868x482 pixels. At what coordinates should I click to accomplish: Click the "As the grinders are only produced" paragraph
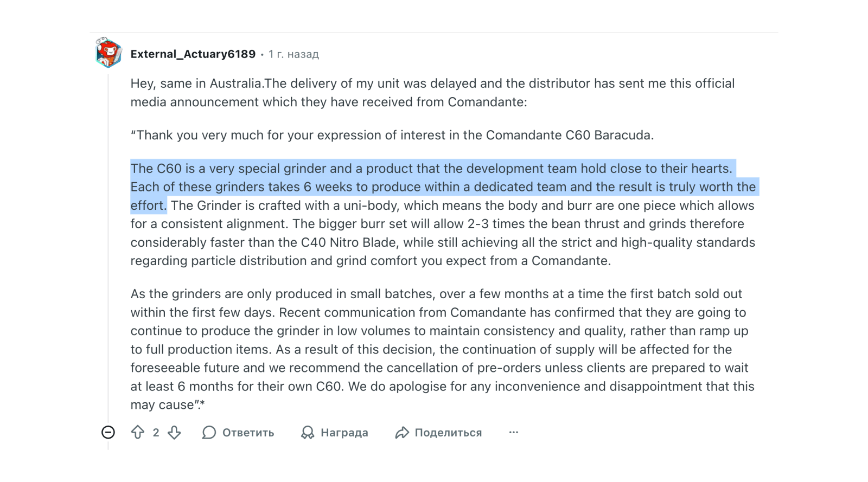[434, 349]
